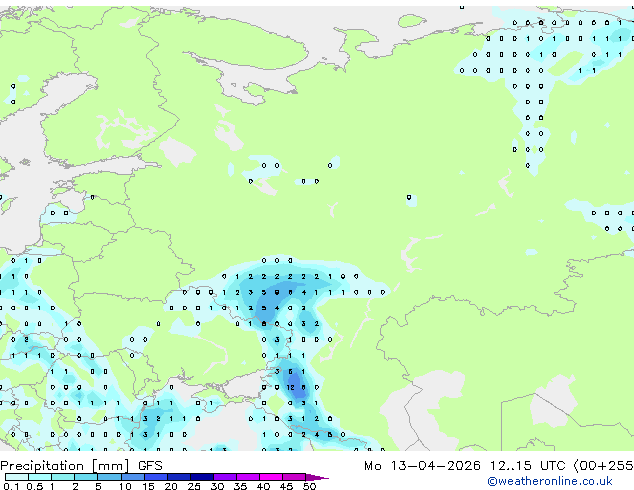
Task: Click the legend arrow tip beyond 50
Action: click(317, 477)
